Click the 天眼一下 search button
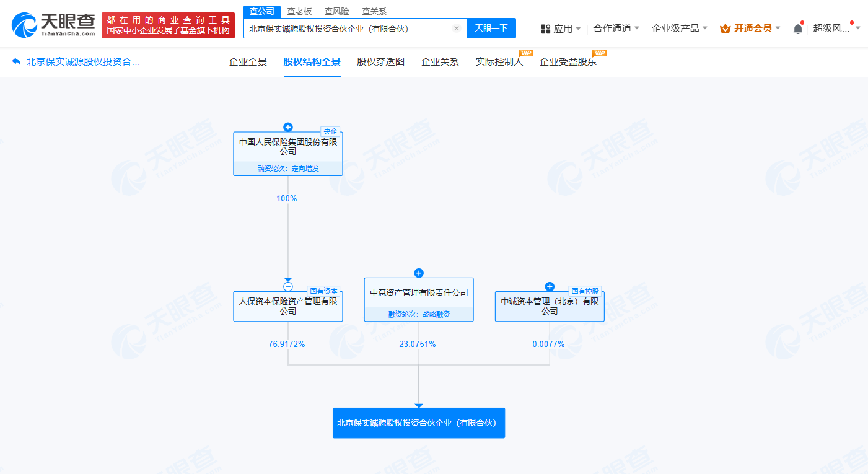This screenshot has height=474, width=868. [x=491, y=29]
